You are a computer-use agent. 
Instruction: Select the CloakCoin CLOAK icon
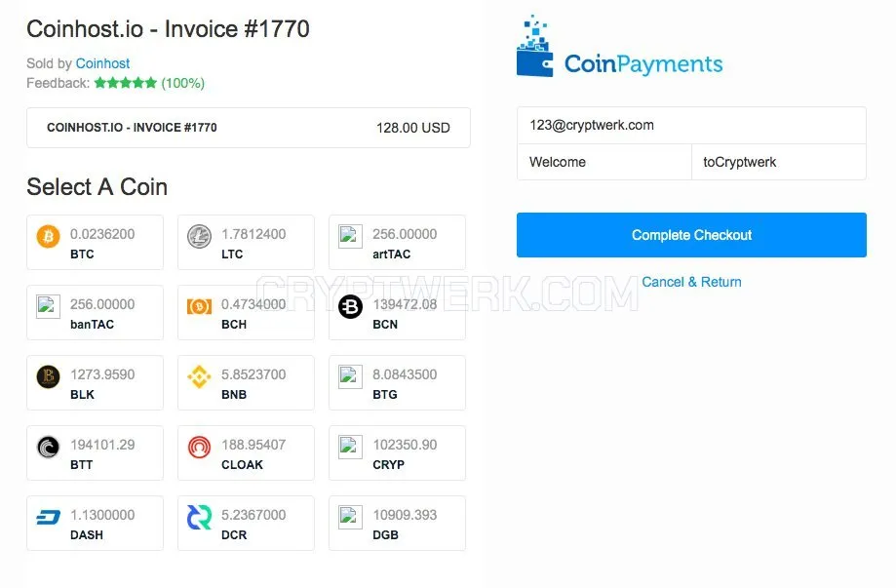point(200,448)
